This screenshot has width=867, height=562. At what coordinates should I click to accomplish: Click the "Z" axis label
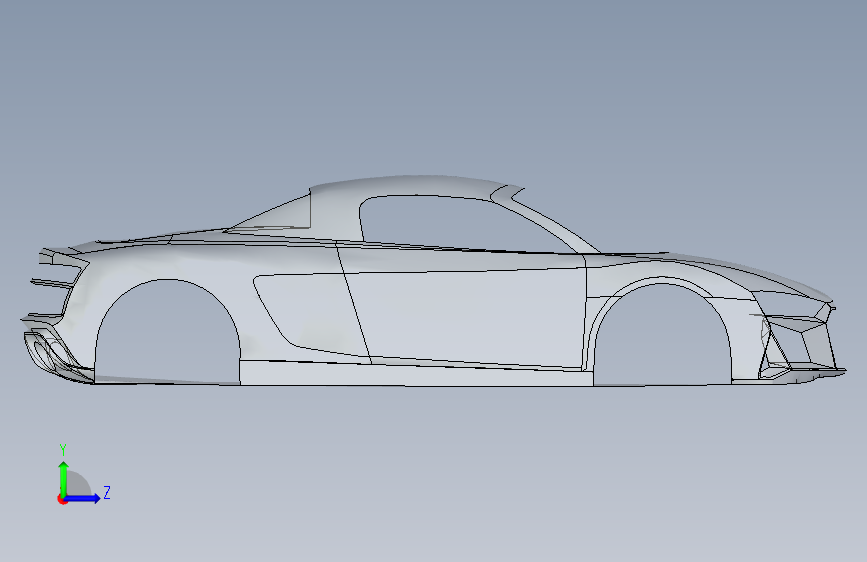[107, 492]
